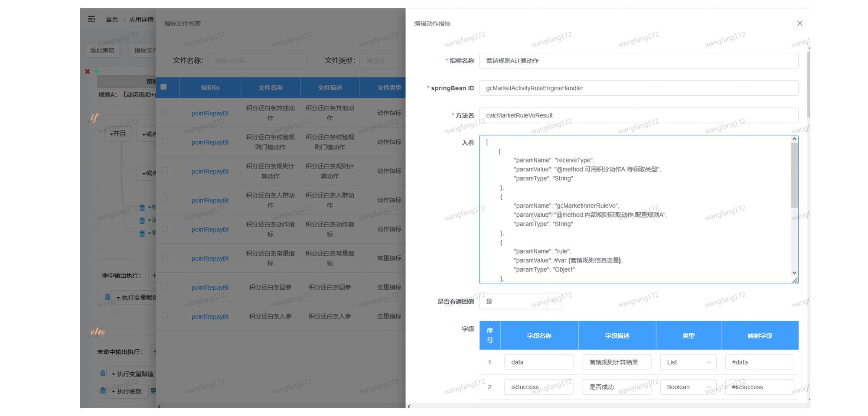Screen dimensions: 868x416
Task: Click the 是否成功 field description input
Action: (x=617, y=387)
